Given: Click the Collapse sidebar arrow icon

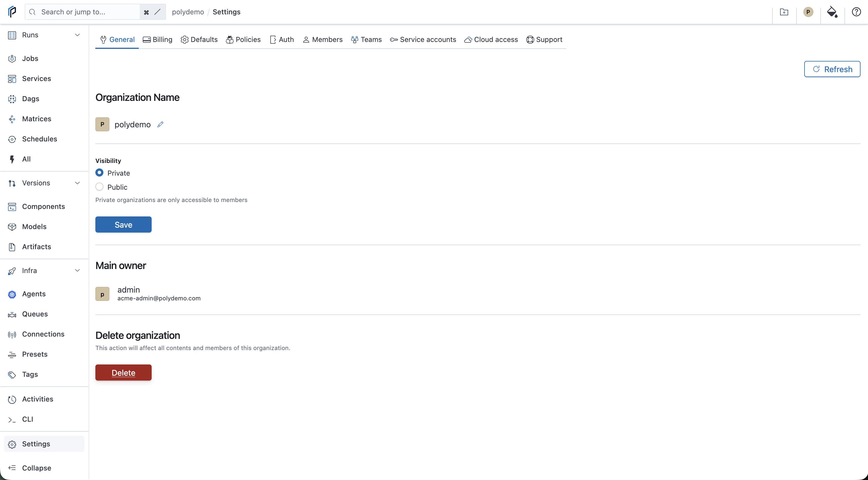Looking at the screenshot, I should click(x=12, y=468).
